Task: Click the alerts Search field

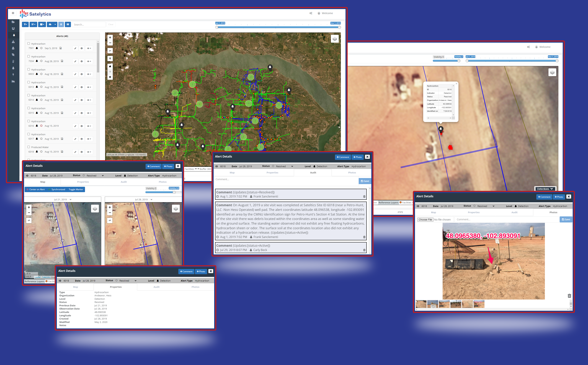Action: coord(89,24)
